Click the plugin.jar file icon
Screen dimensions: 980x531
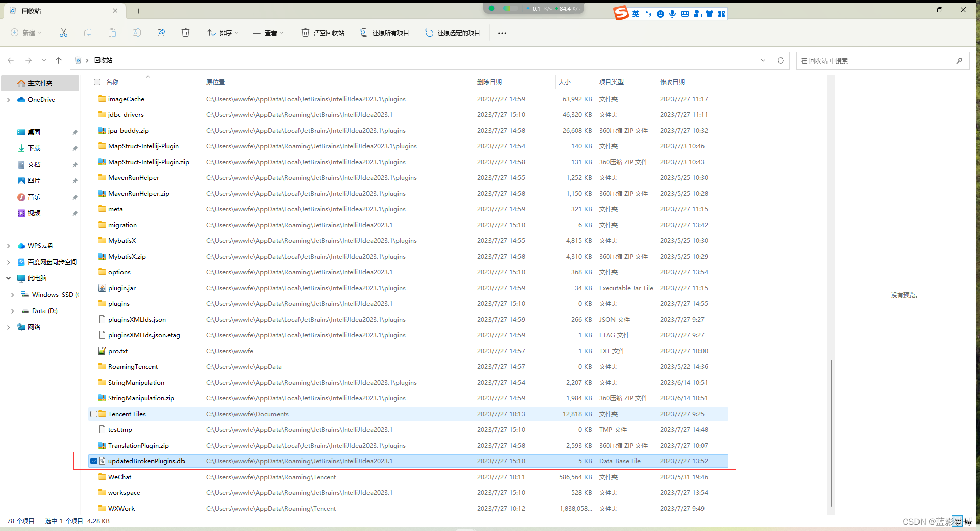102,288
